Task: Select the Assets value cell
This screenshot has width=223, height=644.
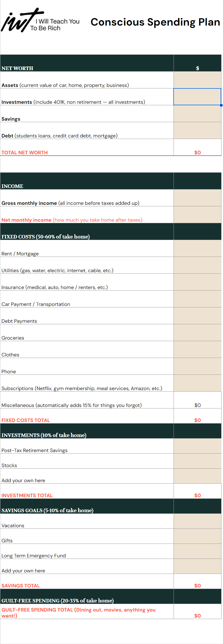Action: [x=197, y=80]
